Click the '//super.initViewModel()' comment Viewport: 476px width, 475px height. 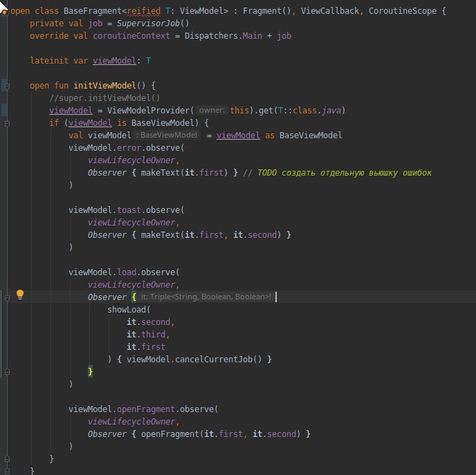[x=104, y=98]
